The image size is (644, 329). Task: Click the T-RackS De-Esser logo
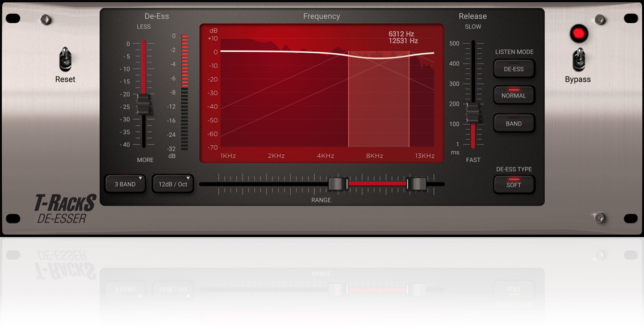point(64,209)
